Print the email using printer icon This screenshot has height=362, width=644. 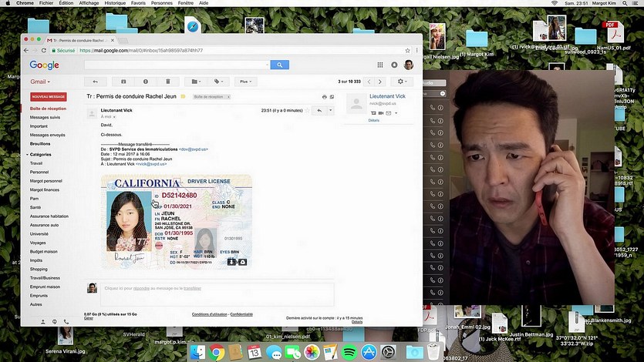pyautogui.click(x=325, y=97)
